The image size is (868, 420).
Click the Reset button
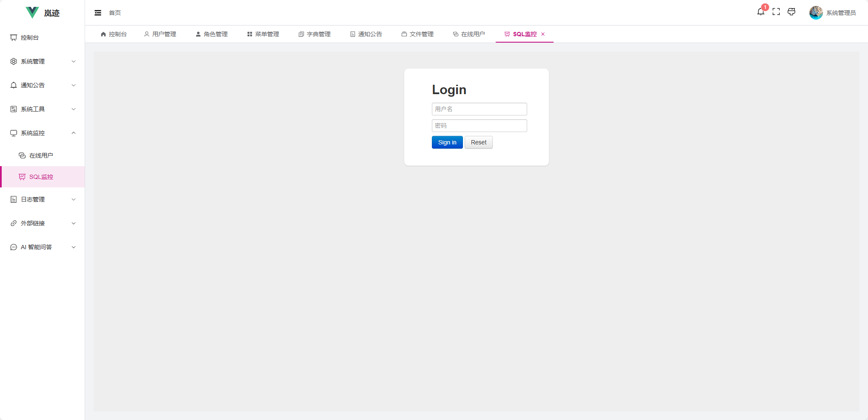(x=478, y=142)
